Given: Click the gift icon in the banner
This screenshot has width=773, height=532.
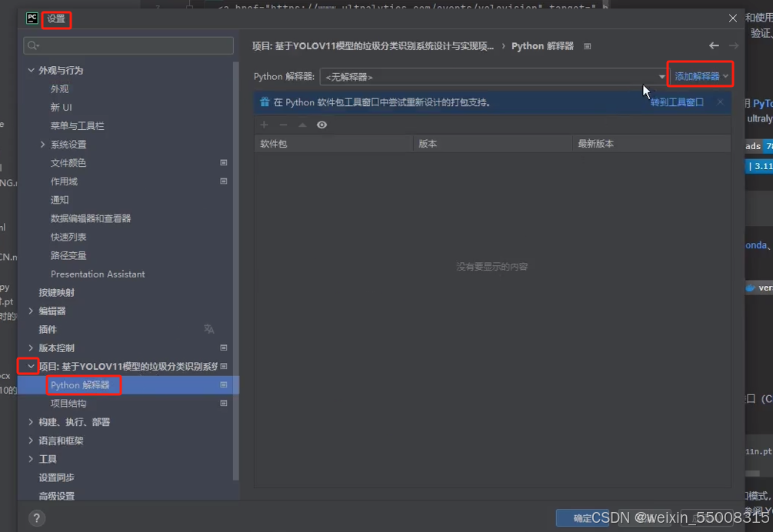Looking at the screenshot, I should pyautogui.click(x=265, y=102).
